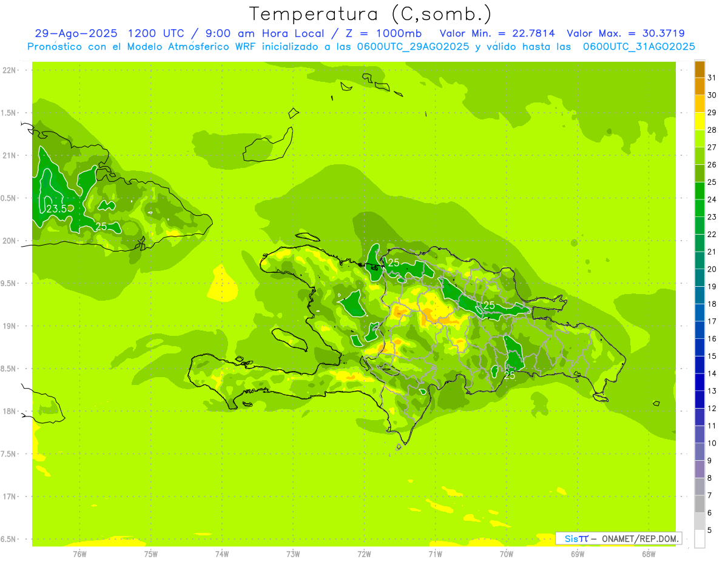This screenshot has width=728, height=562.
Task: Click the 72W longitude axis label
Action: click(x=364, y=554)
